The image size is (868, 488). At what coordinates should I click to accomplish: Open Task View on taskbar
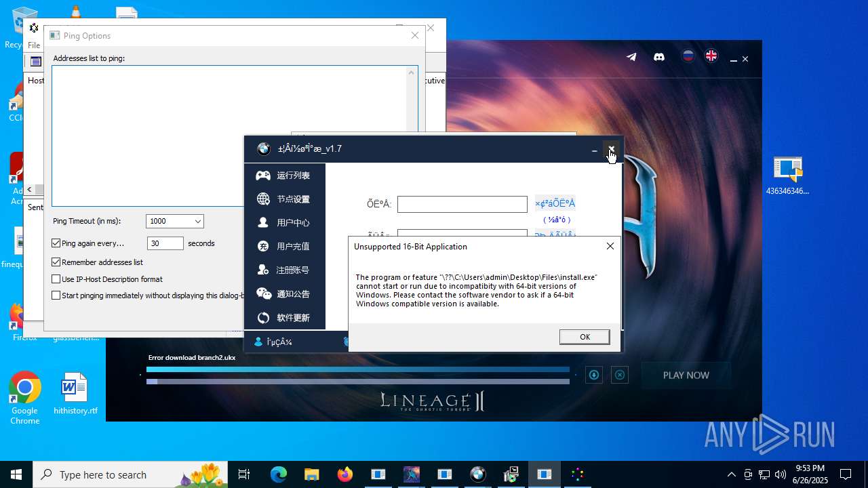(245, 474)
